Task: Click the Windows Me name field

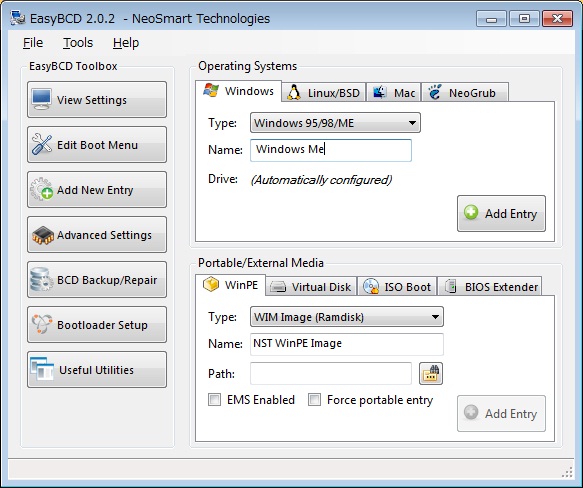Action: pyautogui.click(x=331, y=150)
